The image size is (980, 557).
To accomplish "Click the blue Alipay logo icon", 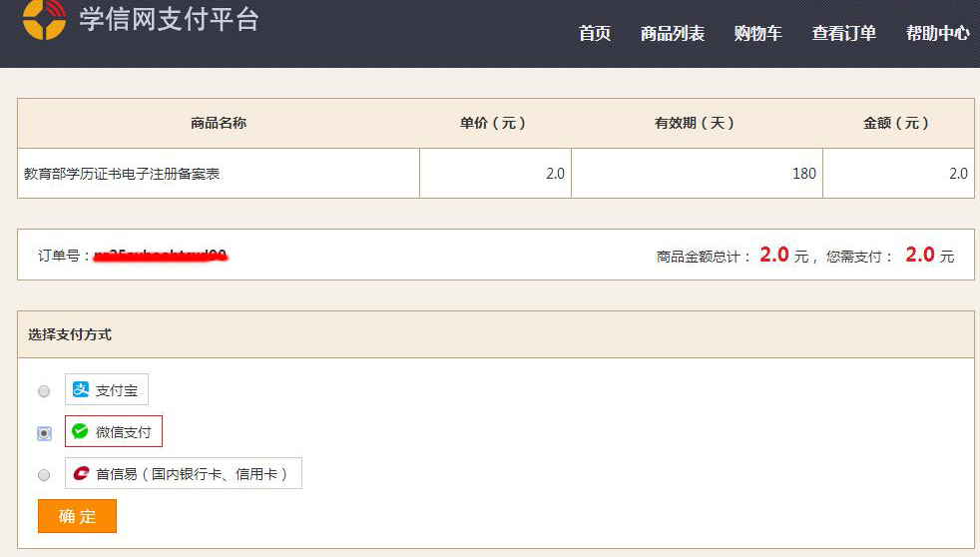I will [x=81, y=389].
